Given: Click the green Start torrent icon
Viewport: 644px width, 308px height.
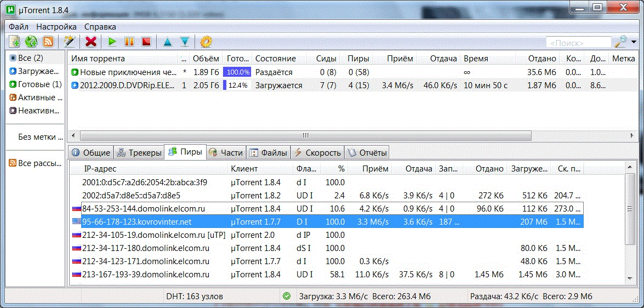Looking at the screenshot, I should point(112,42).
